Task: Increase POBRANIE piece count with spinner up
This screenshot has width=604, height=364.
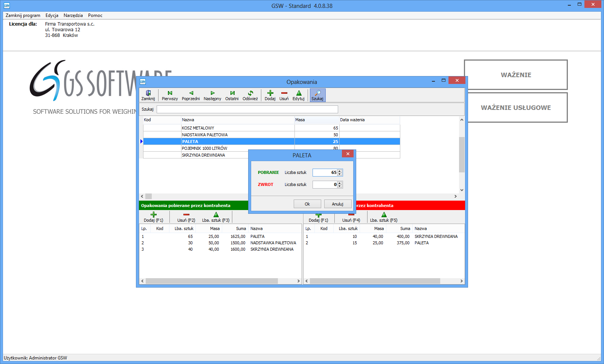Action: pos(340,171)
